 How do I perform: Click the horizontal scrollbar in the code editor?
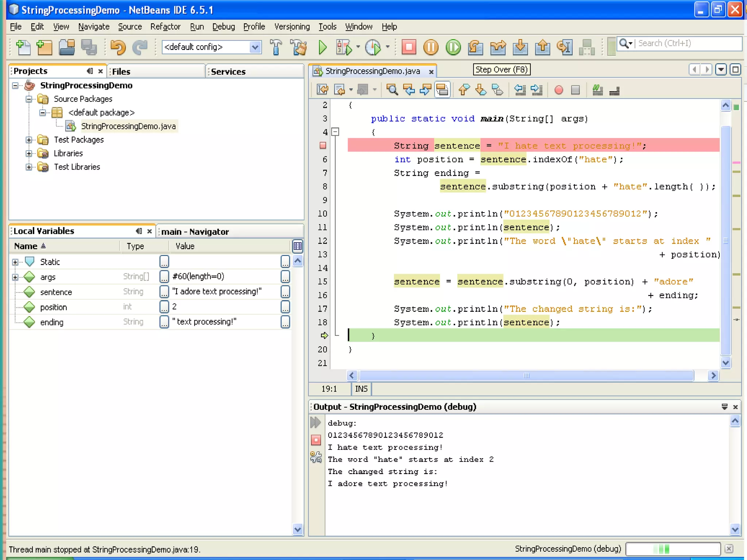coord(526,376)
